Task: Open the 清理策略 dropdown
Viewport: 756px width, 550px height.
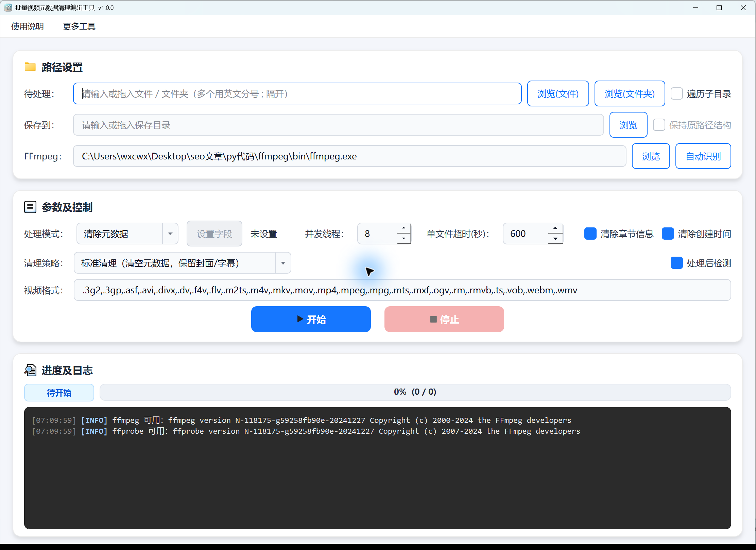Action: [x=182, y=263]
